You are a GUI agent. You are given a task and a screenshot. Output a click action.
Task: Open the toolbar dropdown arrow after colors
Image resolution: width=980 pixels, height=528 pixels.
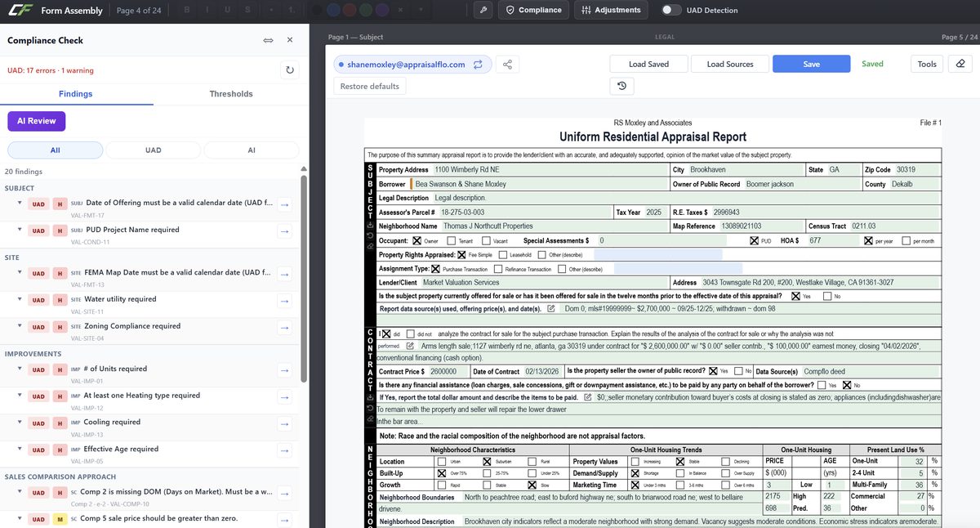419,11
